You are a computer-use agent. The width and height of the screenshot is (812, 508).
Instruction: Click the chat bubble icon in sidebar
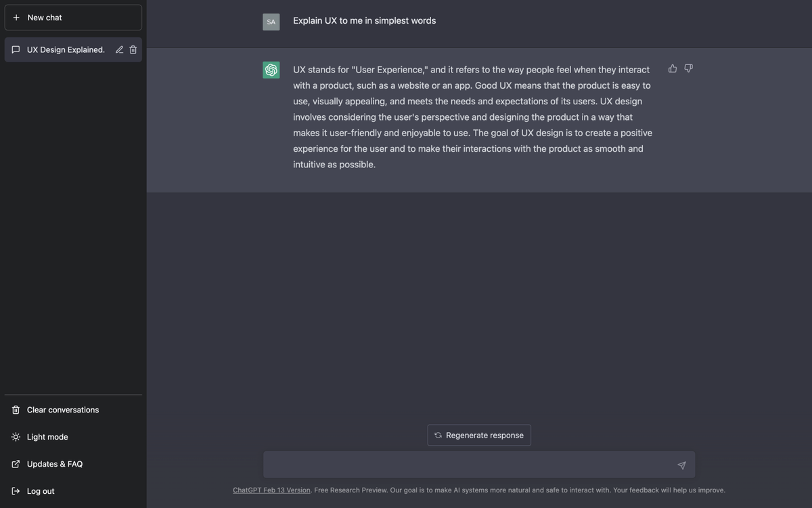point(16,49)
